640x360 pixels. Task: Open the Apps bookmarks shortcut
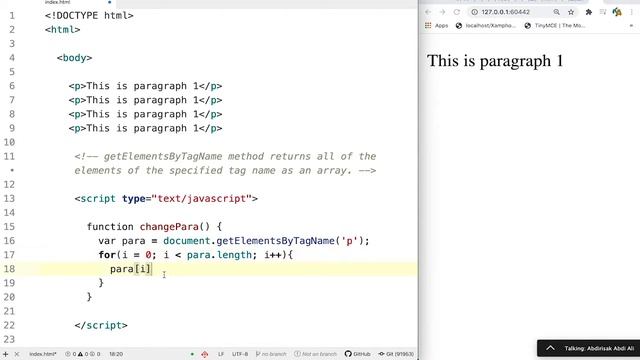pos(436,25)
